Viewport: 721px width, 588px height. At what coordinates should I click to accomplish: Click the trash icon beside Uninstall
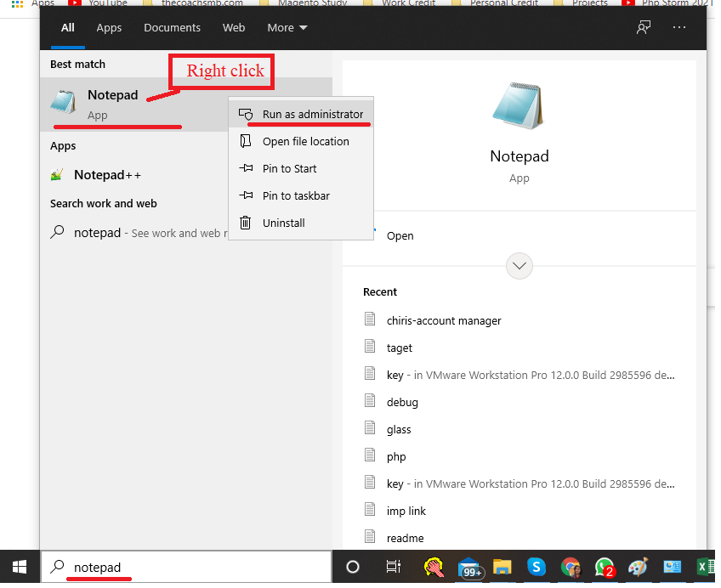tap(246, 223)
